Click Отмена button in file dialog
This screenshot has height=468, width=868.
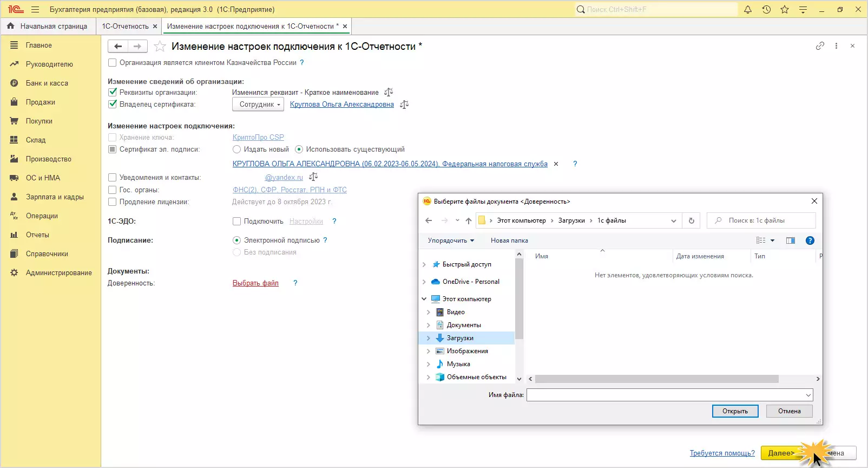(790, 411)
